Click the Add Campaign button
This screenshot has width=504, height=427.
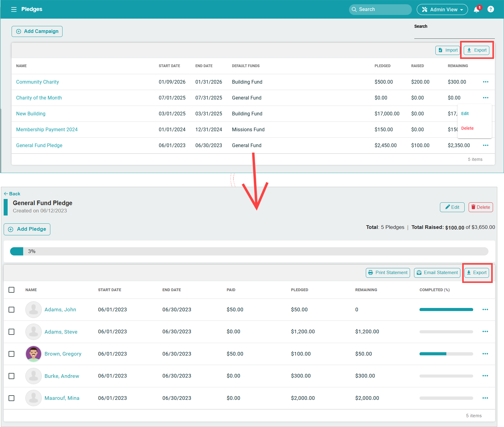click(x=37, y=31)
